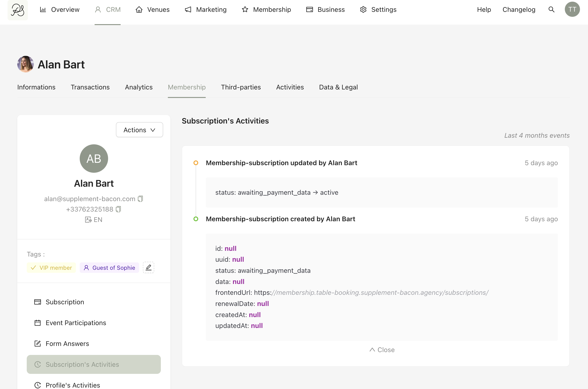Screen dimensions: 588x389
Task: Click the edit tags pencil icon
Action: pyautogui.click(x=148, y=267)
